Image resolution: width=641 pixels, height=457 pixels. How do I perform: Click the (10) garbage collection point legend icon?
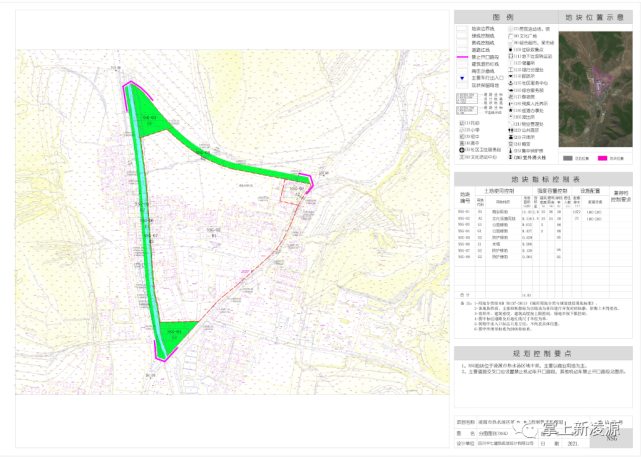[x=510, y=49]
